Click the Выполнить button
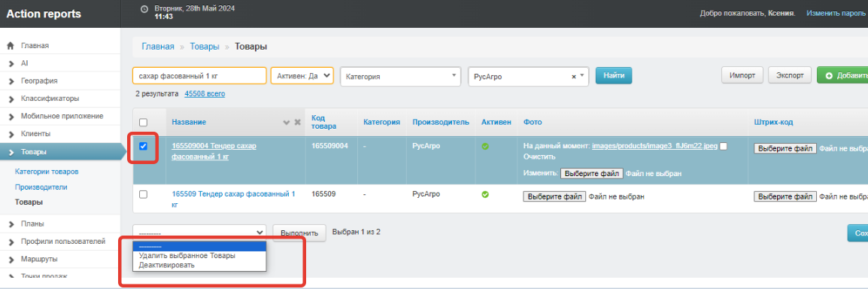This screenshot has width=868, height=289. point(299,233)
